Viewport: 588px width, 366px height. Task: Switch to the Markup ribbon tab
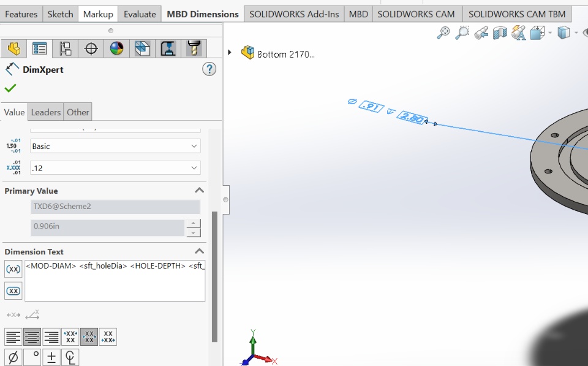(x=98, y=14)
